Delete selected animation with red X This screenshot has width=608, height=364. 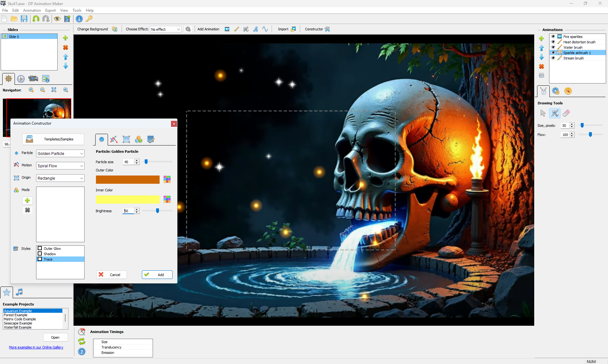(x=541, y=66)
